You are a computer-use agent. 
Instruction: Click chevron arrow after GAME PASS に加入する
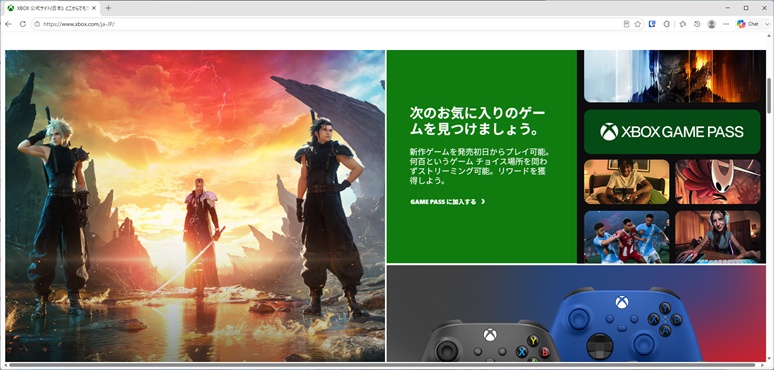[483, 201]
